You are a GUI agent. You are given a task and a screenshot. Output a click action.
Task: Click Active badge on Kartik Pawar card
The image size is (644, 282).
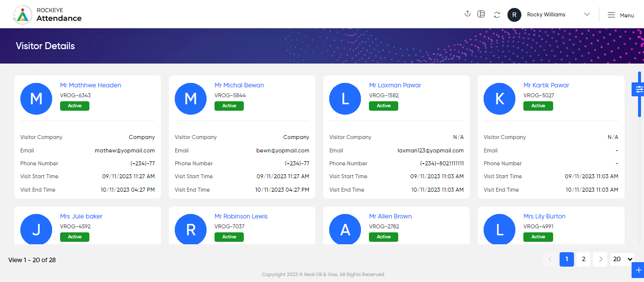[538, 106]
